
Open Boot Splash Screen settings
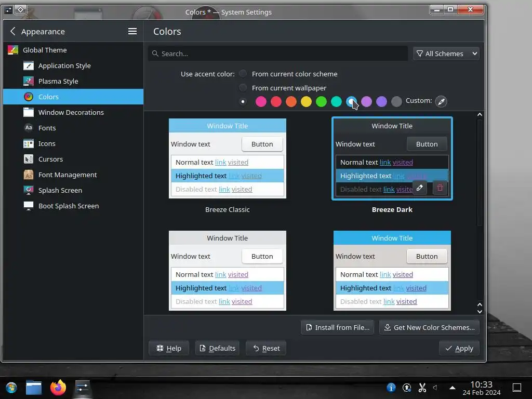tap(73, 206)
